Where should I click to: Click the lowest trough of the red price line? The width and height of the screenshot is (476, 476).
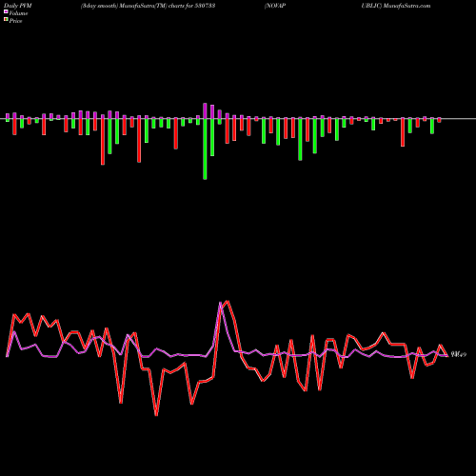coord(156,414)
